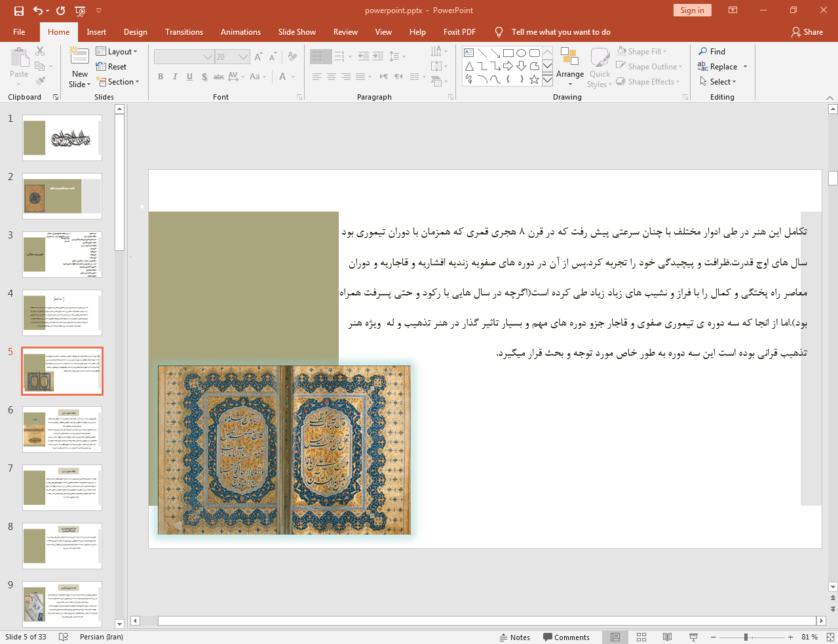Switch to Reading View icon
838x644 pixels.
[667, 637]
